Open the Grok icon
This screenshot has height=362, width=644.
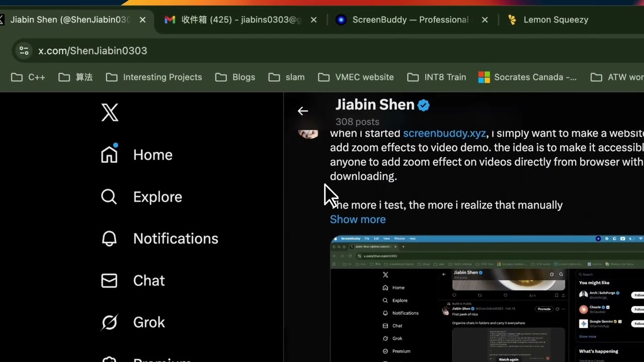point(109,322)
